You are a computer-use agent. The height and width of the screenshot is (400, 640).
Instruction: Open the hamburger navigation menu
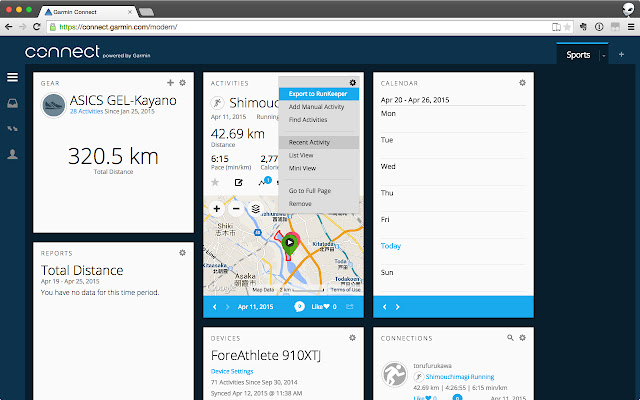(x=12, y=77)
